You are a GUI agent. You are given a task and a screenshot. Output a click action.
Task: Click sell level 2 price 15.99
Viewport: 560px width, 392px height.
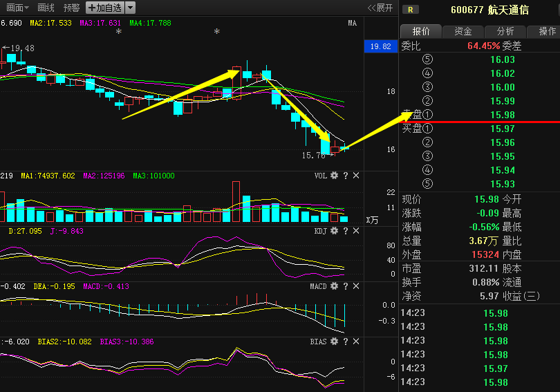point(503,101)
